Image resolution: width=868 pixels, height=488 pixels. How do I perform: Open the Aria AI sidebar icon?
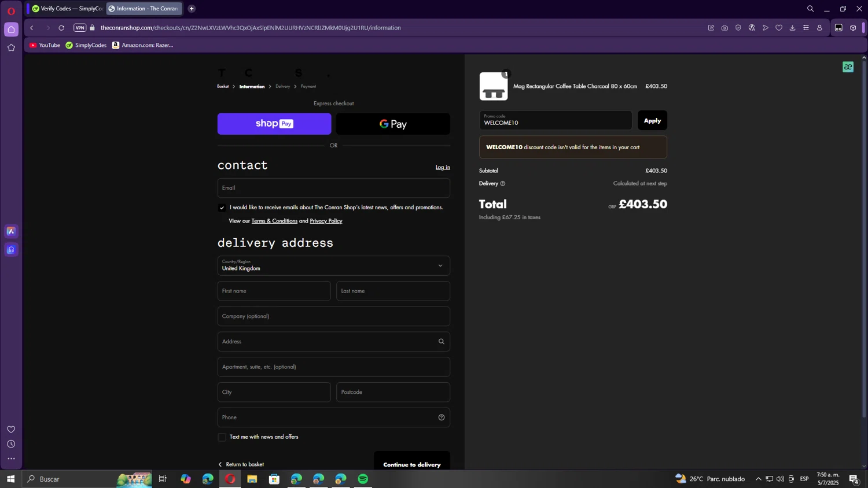point(11,231)
